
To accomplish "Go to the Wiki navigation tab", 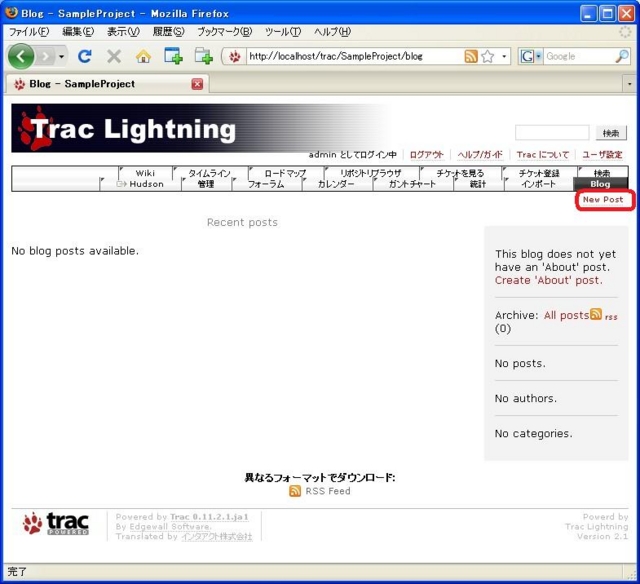I will click(x=145, y=173).
